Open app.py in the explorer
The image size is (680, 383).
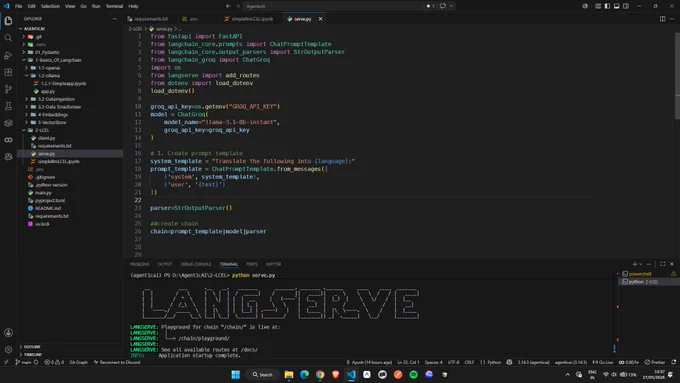pos(48,91)
